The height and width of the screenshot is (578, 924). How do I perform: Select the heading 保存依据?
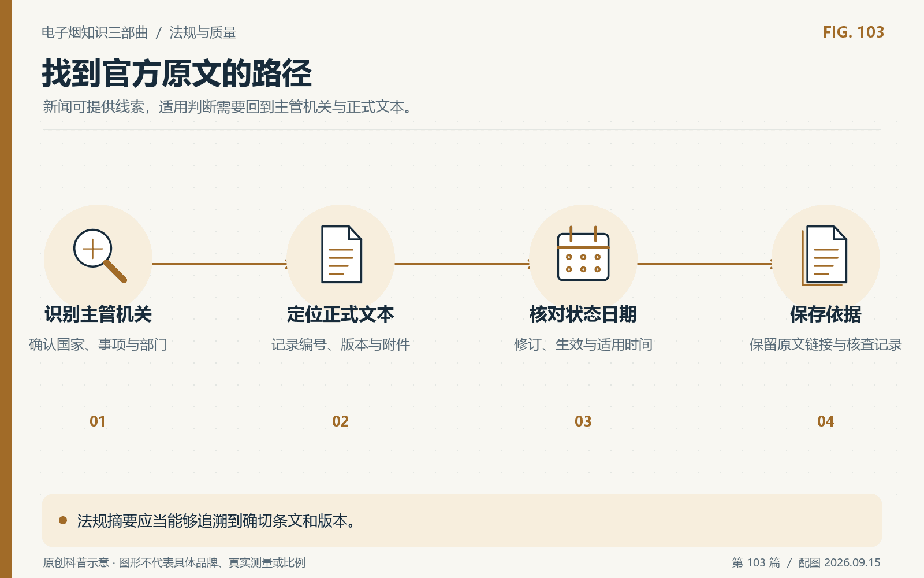(826, 314)
